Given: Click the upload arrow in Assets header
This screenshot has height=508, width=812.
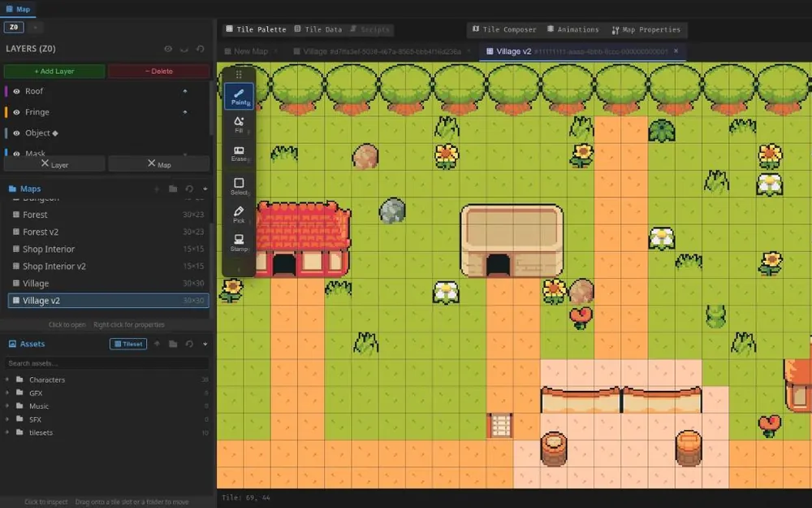Looking at the screenshot, I should pyautogui.click(x=157, y=344).
